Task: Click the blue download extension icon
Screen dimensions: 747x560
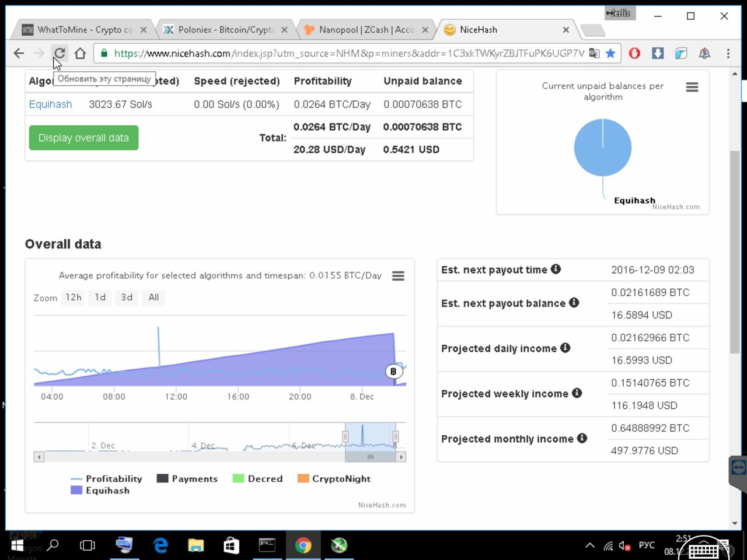Action: [x=658, y=54]
